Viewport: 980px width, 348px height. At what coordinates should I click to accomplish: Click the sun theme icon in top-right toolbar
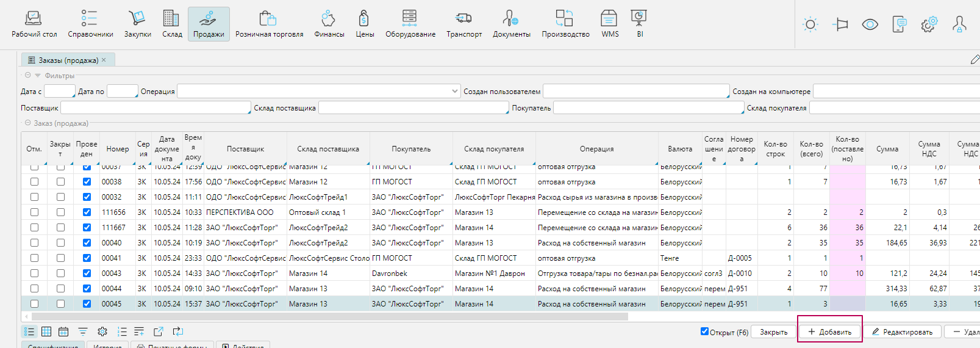pos(810,24)
